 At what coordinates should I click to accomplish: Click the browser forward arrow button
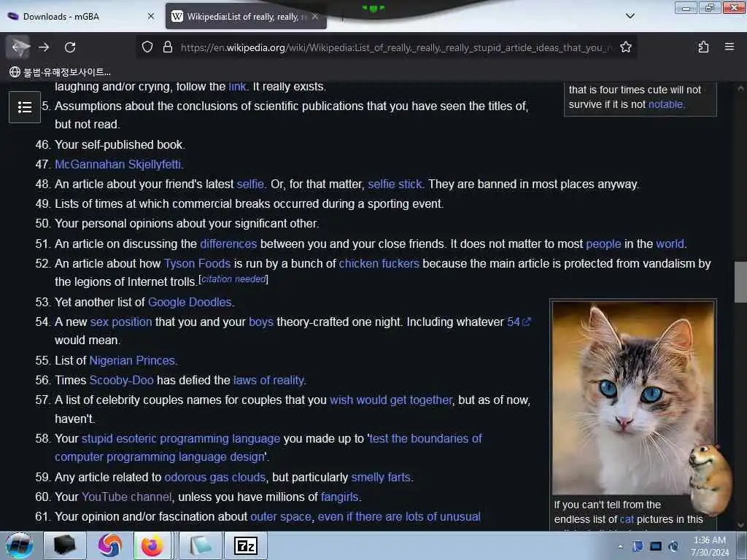(44, 47)
